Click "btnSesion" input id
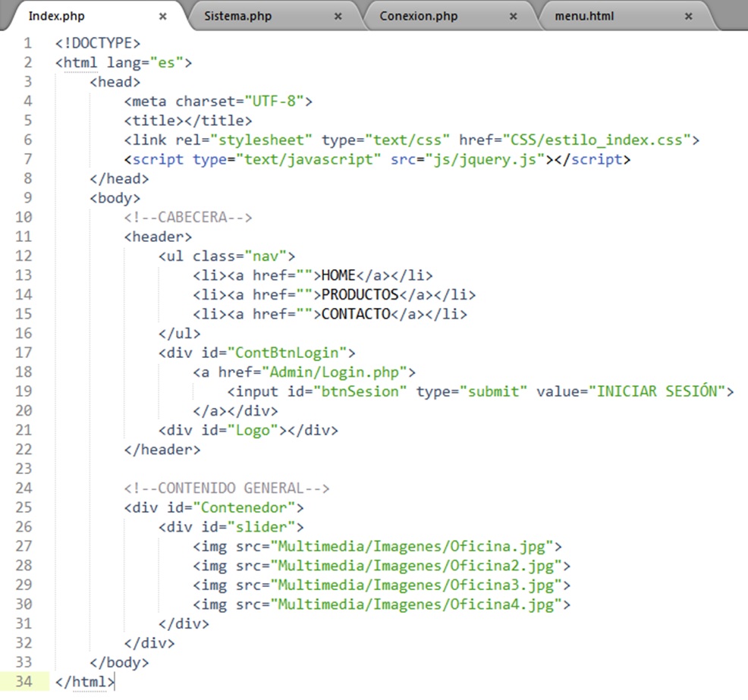 pyautogui.click(x=360, y=391)
